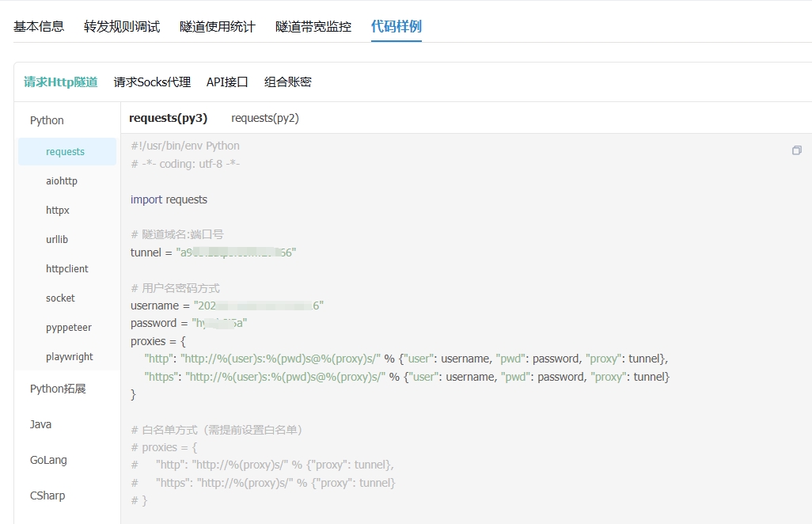Open the pyppeteer code sample
The width and height of the screenshot is (812, 524).
pyautogui.click(x=69, y=328)
